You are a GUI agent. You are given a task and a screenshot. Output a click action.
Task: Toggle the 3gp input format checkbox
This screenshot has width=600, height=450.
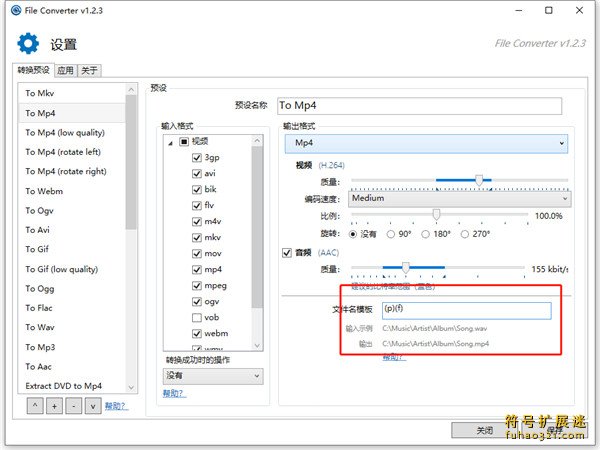(x=197, y=158)
